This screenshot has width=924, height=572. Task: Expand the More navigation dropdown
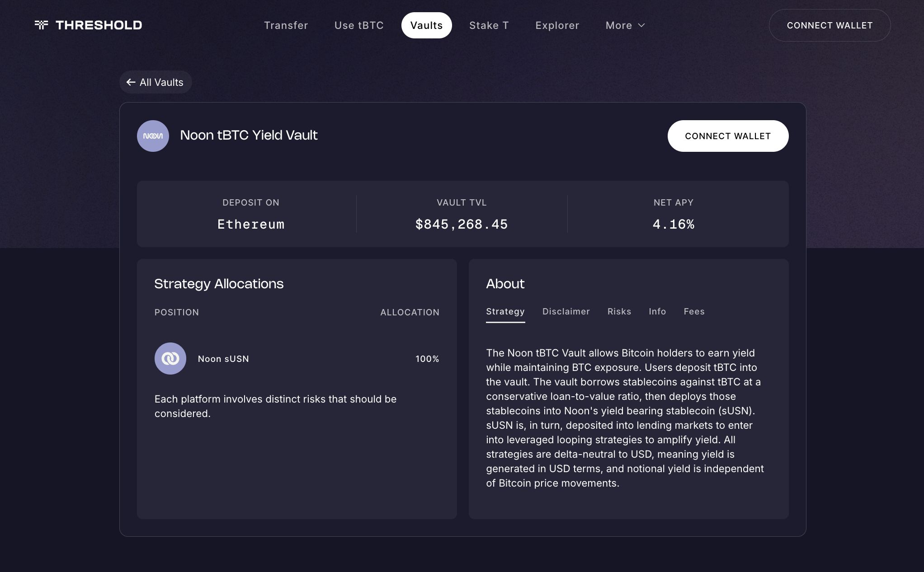[625, 25]
